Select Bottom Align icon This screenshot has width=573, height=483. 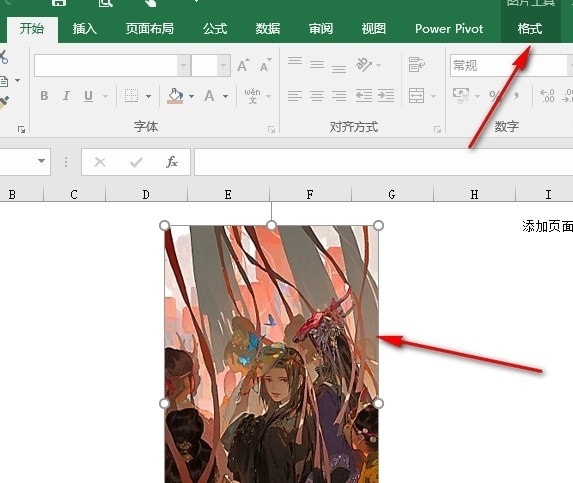(x=339, y=68)
